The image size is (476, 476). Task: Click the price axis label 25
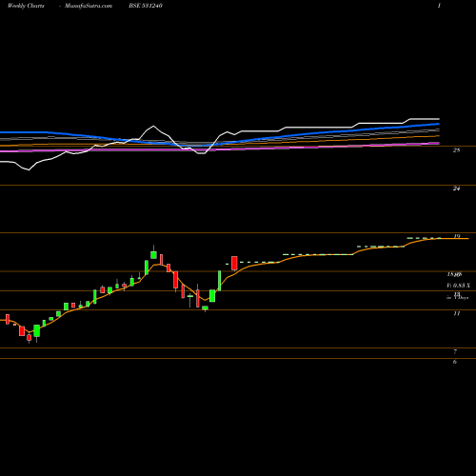click(456, 150)
